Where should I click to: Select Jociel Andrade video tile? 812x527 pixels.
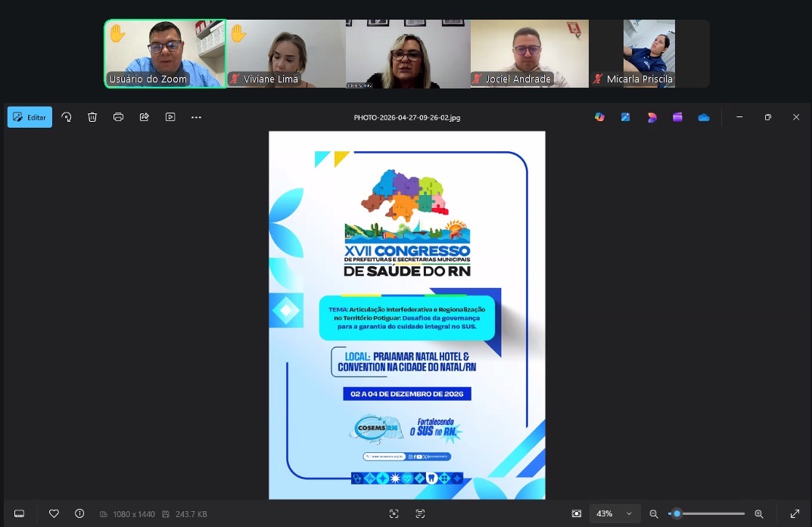coord(530,54)
